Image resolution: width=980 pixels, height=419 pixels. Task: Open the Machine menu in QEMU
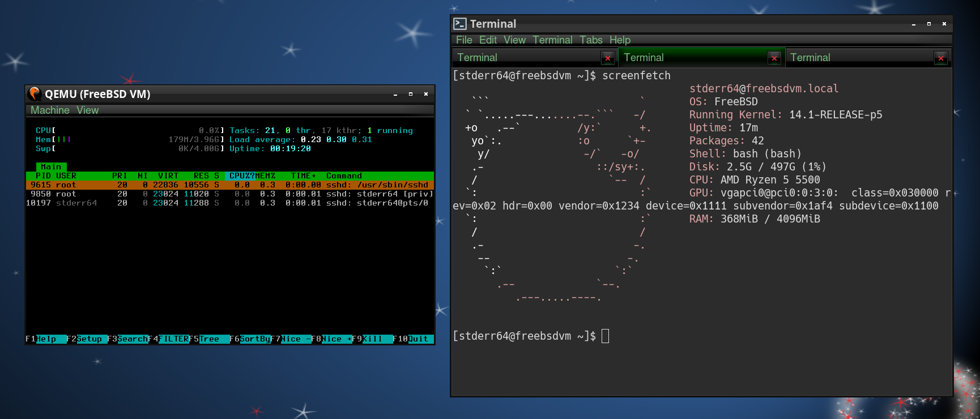(x=50, y=110)
